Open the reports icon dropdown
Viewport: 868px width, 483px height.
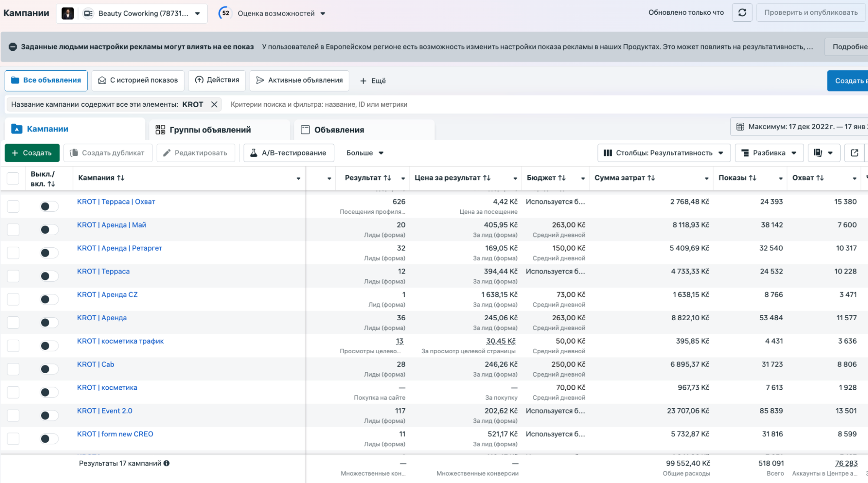[824, 153]
